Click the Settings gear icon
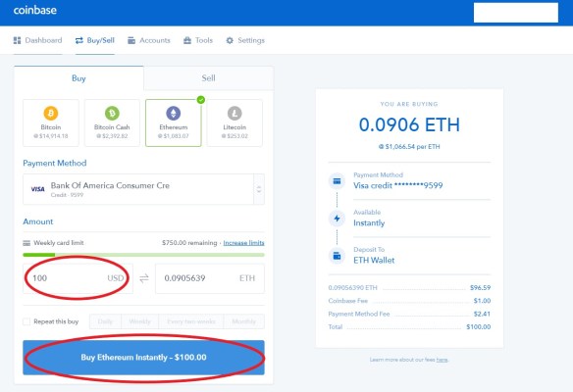The height and width of the screenshot is (392, 573). (230, 40)
